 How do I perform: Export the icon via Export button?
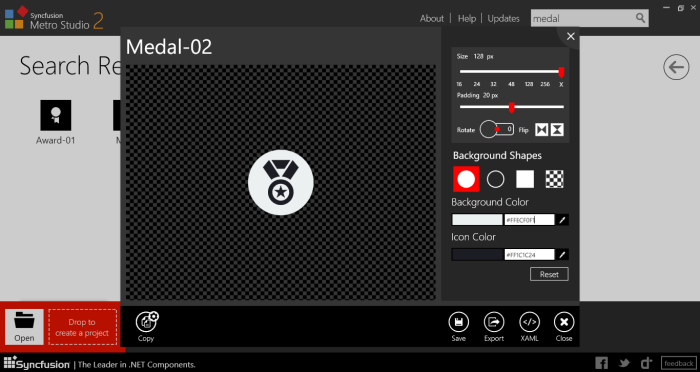point(494,322)
